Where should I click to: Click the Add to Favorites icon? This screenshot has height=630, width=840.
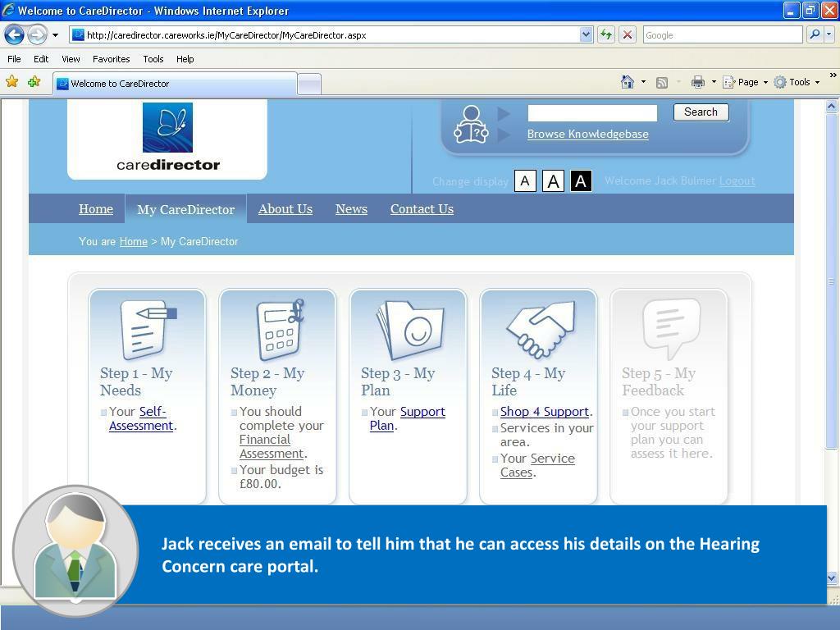pyautogui.click(x=34, y=81)
